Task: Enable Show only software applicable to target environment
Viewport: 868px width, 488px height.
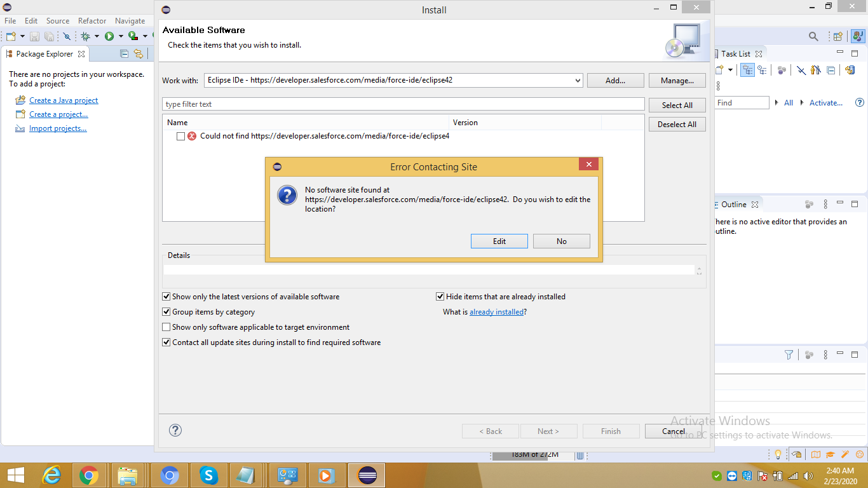Action: tap(166, 327)
